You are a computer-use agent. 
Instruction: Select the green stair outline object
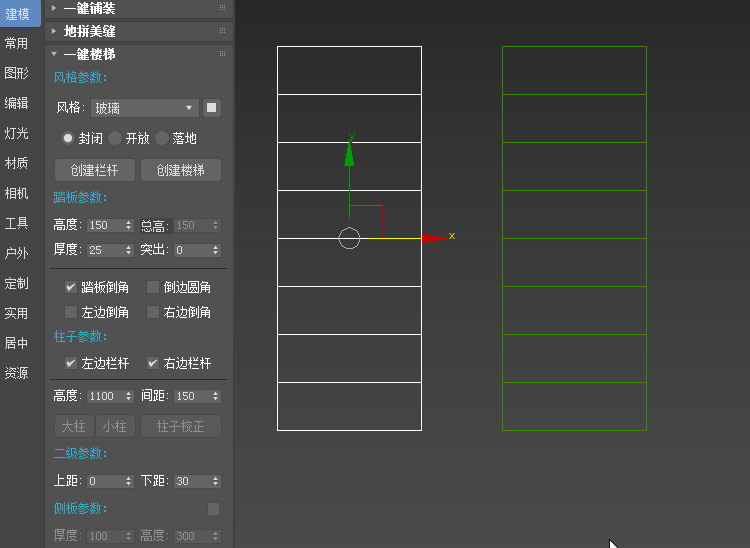click(574, 238)
